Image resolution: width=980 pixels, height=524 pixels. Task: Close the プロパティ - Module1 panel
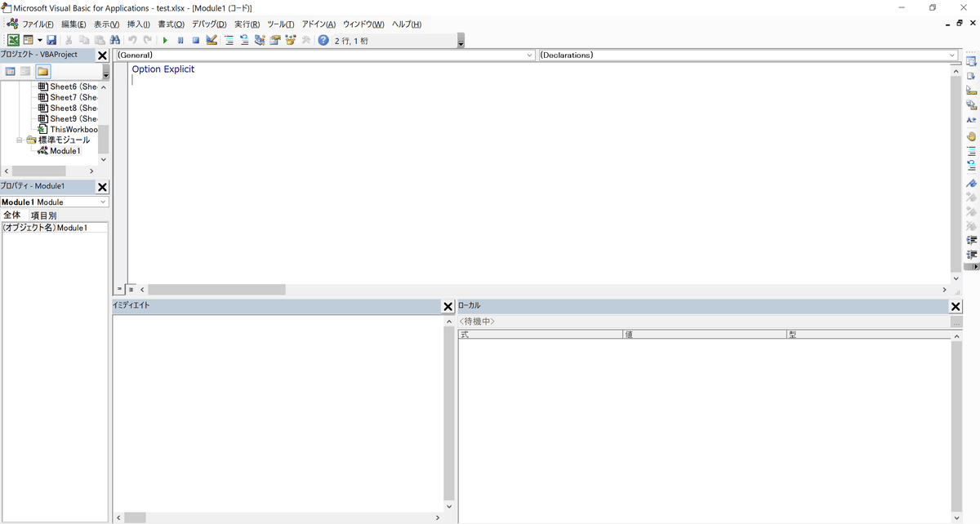tap(102, 187)
